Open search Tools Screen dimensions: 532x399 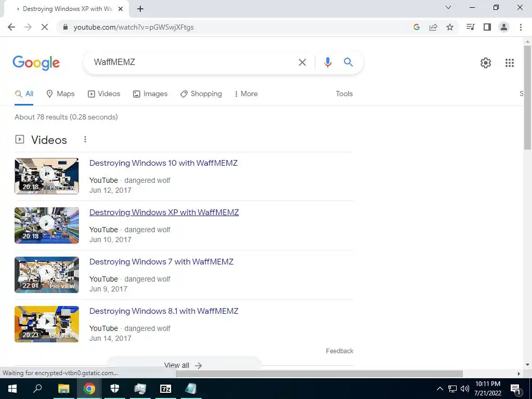tap(344, 94)
